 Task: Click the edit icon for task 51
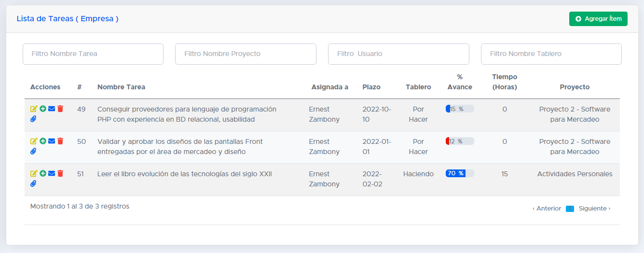pos(34,173)
